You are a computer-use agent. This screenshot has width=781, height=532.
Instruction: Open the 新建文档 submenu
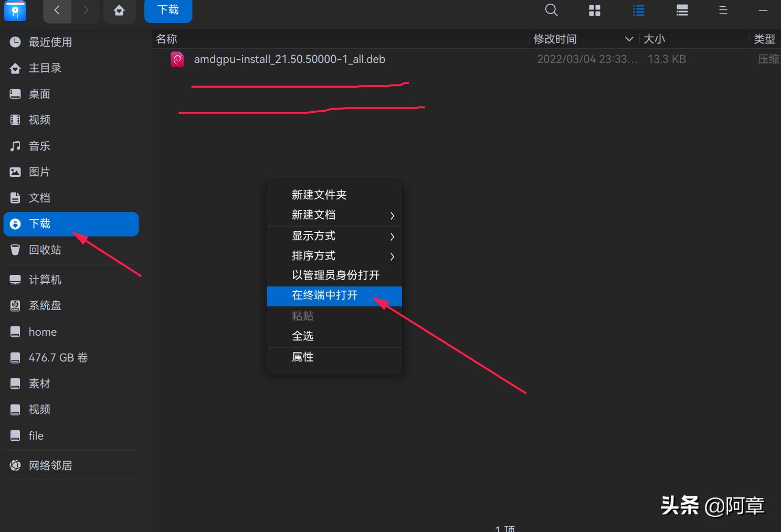(x=313, y=215)
